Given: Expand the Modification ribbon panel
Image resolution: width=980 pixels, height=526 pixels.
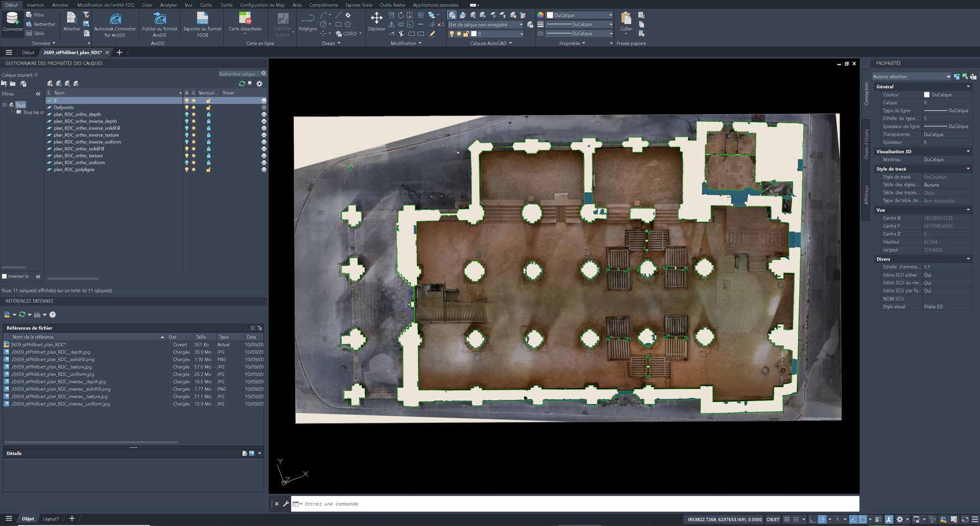Looking at the screenshot, I should pyautogui.click(x=406, y=43).
